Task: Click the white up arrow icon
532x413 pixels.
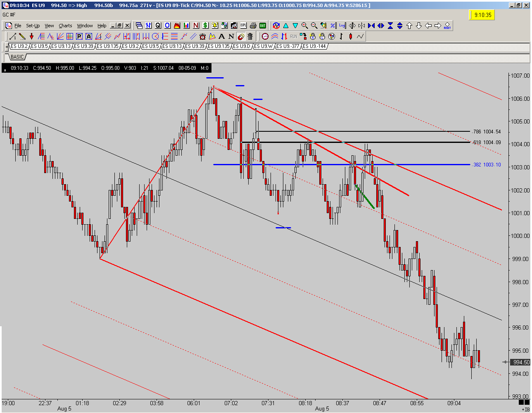Action: [x=409, y=26]
